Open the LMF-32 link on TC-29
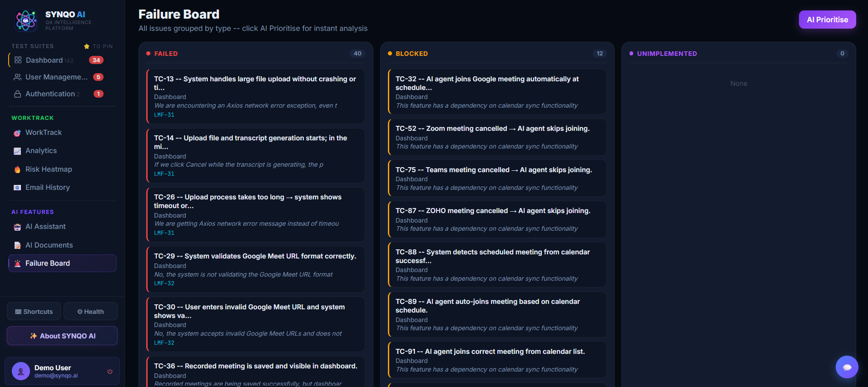 click(164, 283)
